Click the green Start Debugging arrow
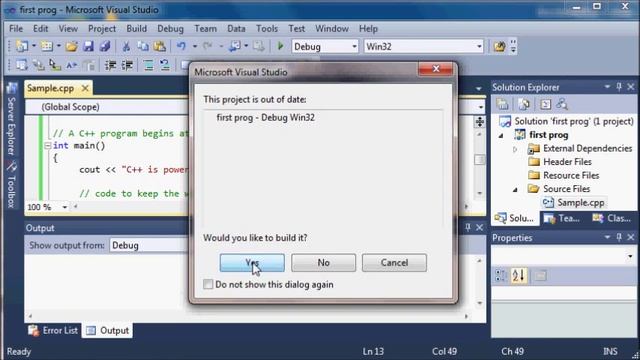The image size is (640, 360). tap(280, 46)
